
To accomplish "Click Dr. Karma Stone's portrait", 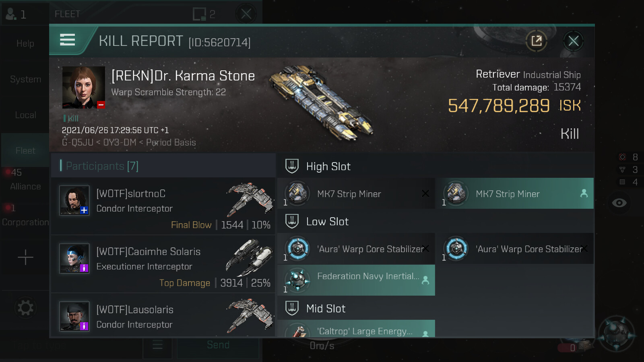I will [x=84, y=88].
